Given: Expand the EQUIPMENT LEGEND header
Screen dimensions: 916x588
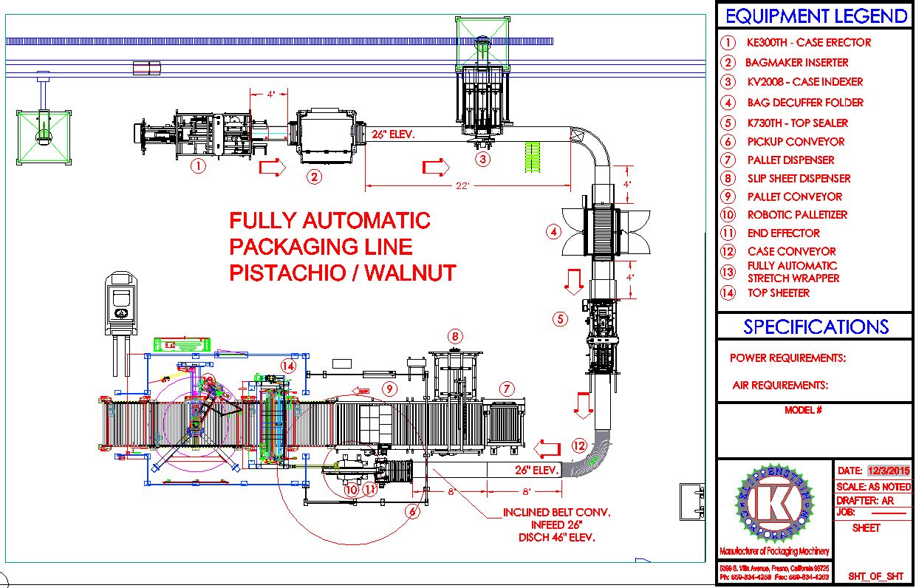Looking at the screenshot, I should (x=816, y=16).
